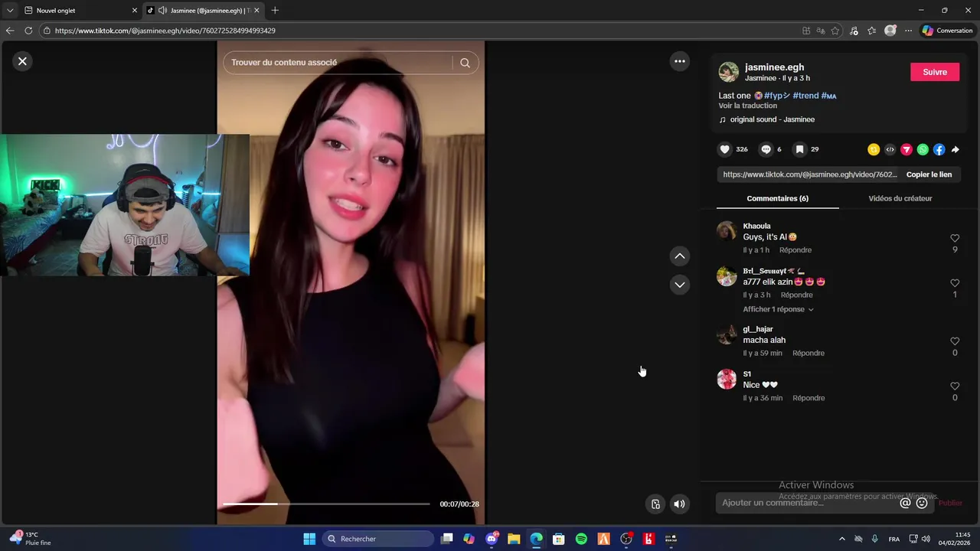Click the taskbar Rechercher search box
Image resolution: width=980 pixels, height=551 pixels.
pyautogui.click(x=378, y=539)
